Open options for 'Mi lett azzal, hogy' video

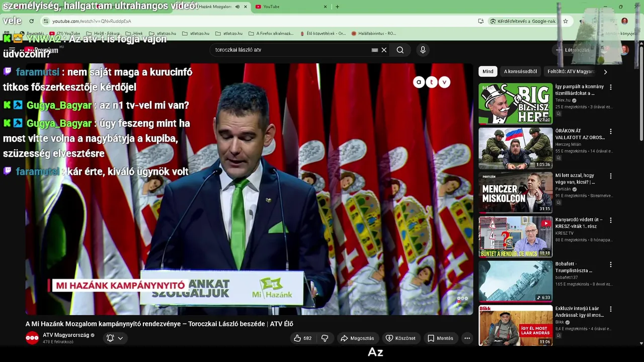click(611, 176)
